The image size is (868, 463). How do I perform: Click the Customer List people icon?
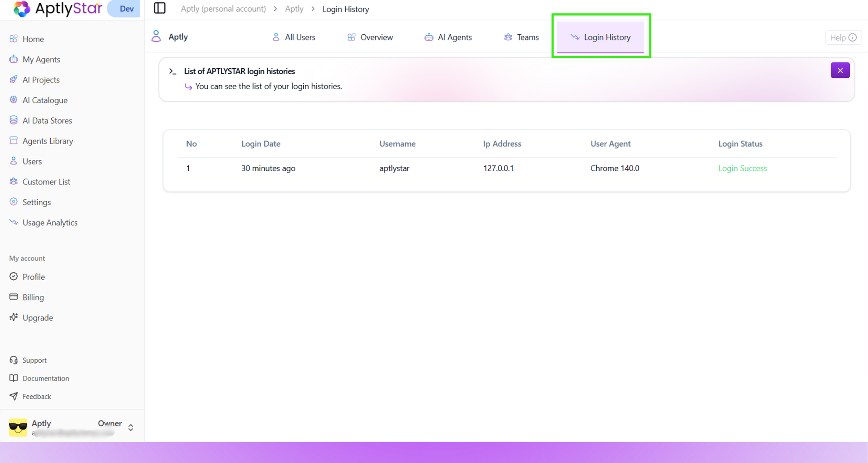pyautogui.click(x=13, y=182)
